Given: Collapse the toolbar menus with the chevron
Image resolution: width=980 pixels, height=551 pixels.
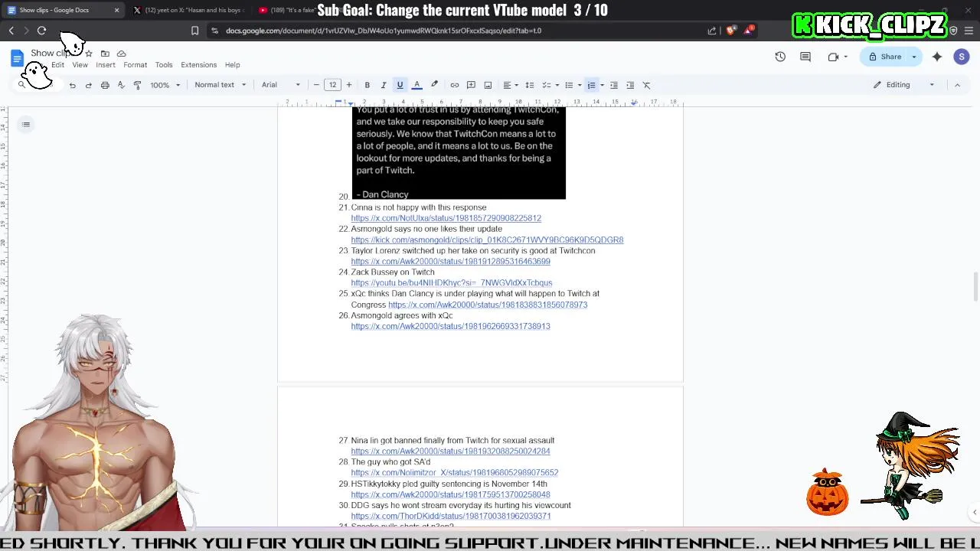Looking at the screenshot, I should (x=957, y=85).
